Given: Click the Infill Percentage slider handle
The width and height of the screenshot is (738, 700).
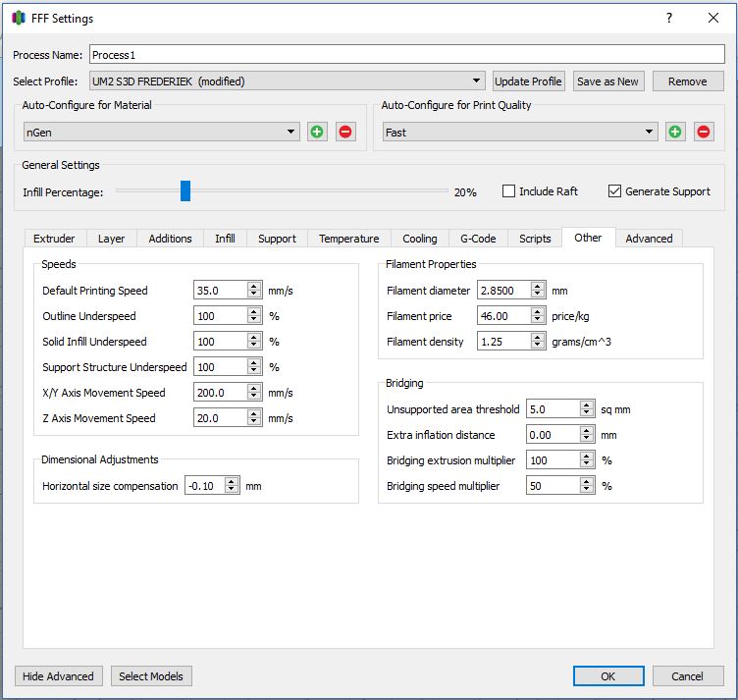Looking at the screenshot, I should coord(184,191).
